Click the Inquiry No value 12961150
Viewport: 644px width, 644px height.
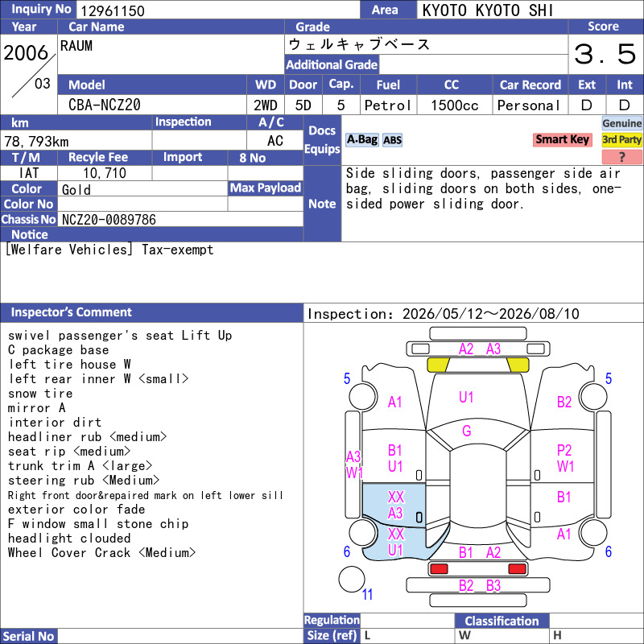(113, 10)
